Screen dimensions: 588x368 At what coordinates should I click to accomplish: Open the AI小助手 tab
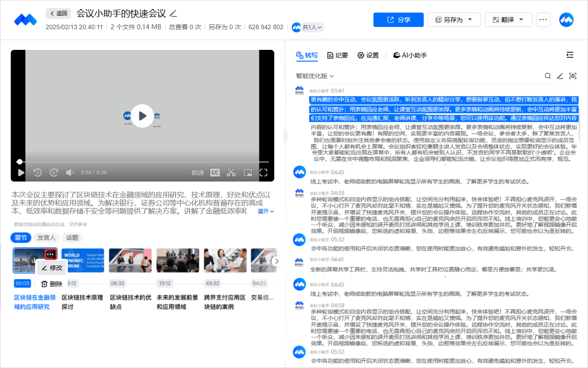pyautogui.click(x=410, y=55)
